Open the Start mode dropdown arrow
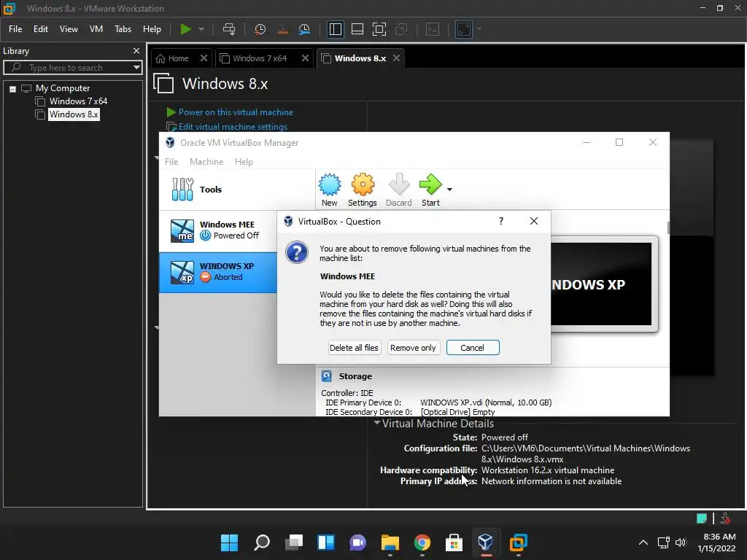Screen dimensions: 747x560 (x=449, y=190)
